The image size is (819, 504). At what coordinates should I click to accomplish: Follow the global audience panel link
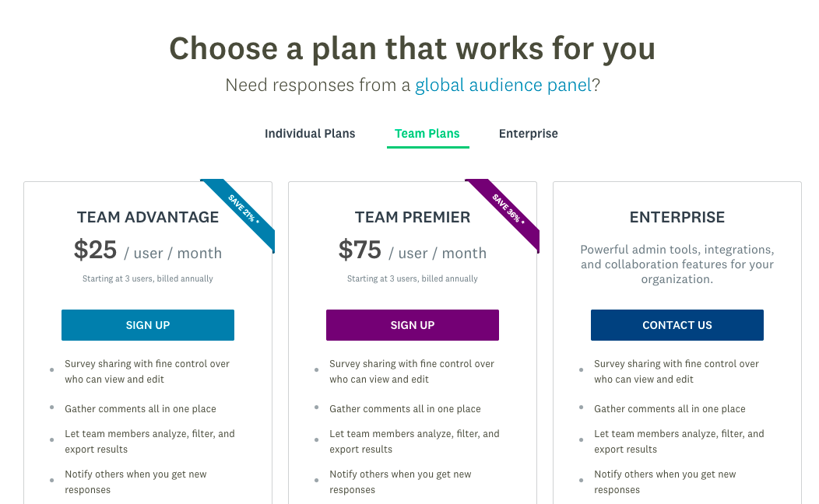503,86
